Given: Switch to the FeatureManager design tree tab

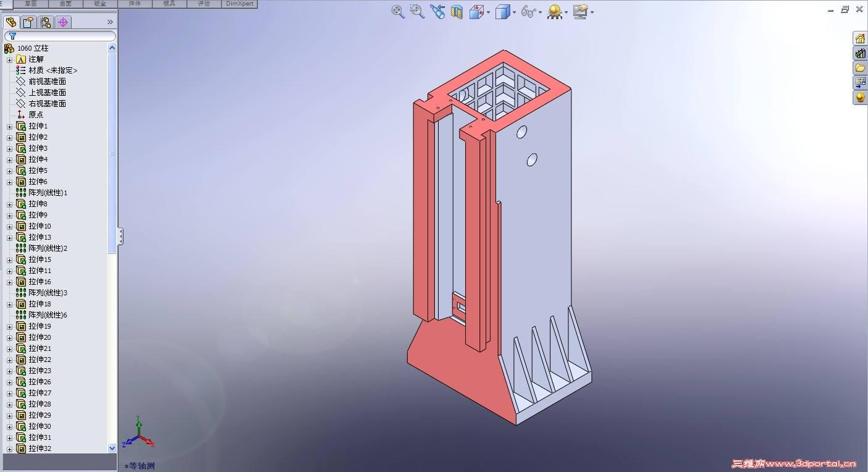Looking at the screenshot, I should tap(11, 22).
